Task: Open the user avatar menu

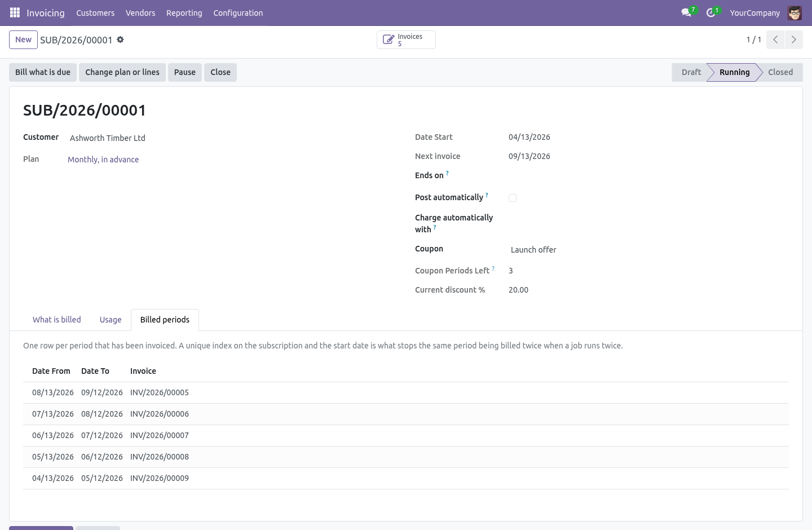Action: [x=795, y=12]
